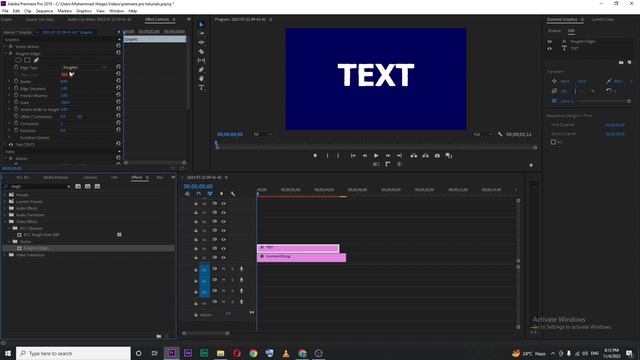Click Add Marker in Program monitor
The height and width of the screenshot is (360, 640).
315,156
